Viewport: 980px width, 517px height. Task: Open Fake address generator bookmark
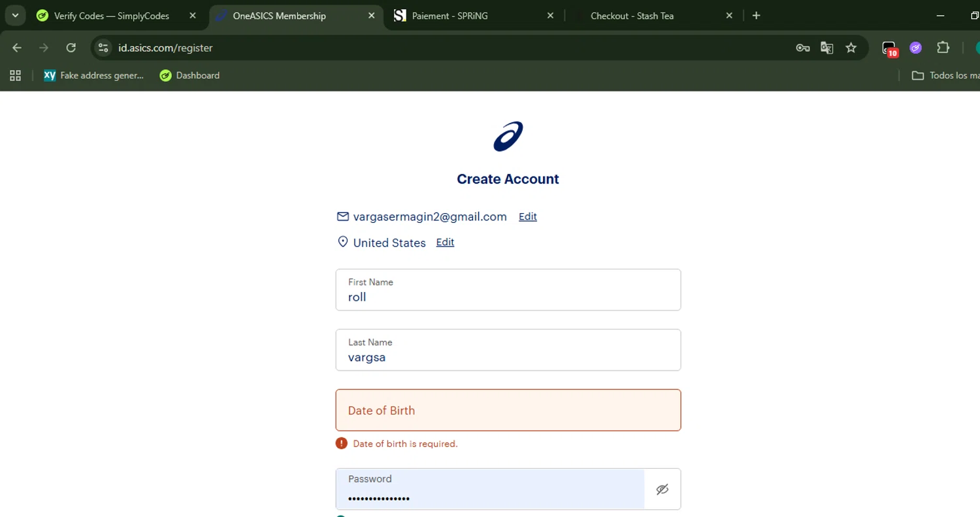pyautogui.click(x=94, y=75)
